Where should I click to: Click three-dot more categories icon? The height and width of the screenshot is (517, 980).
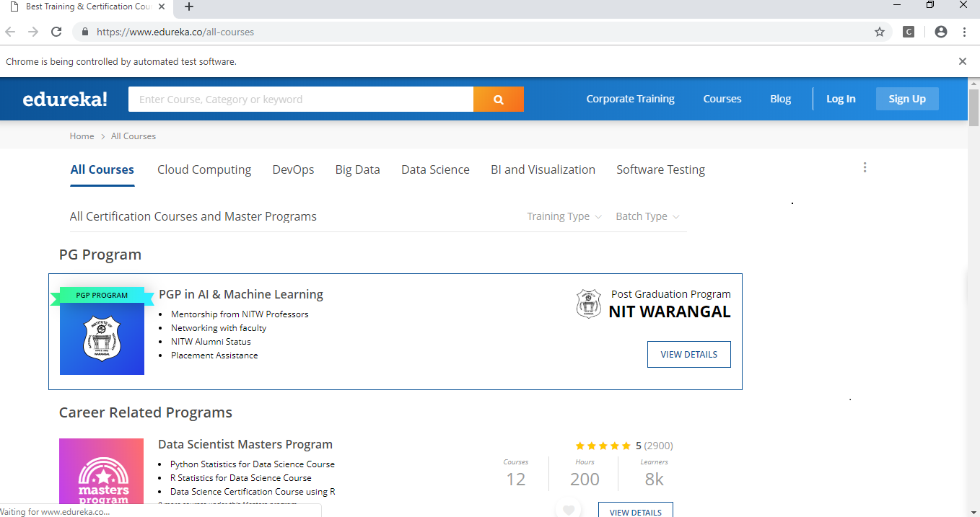pyautogui.click(x=865, y=168)
